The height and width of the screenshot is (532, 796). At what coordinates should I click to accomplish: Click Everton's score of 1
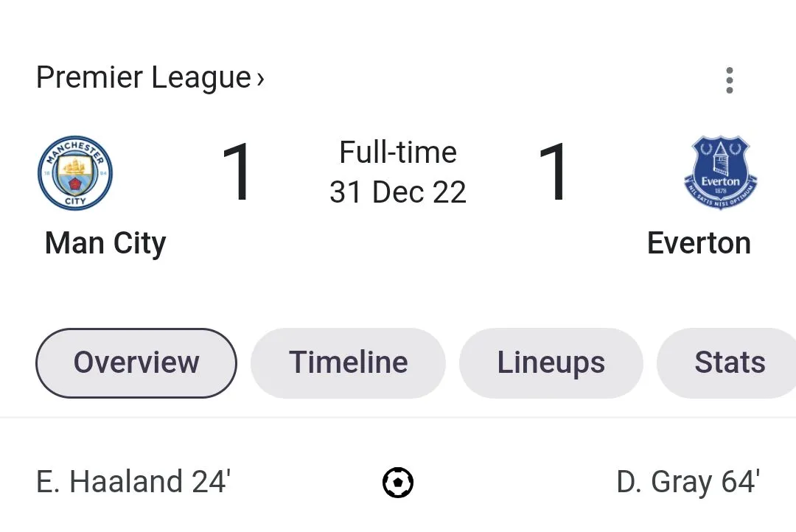[554, 173]
